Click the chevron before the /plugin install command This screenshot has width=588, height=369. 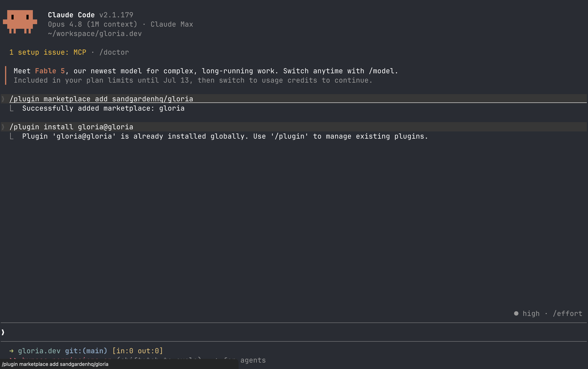[x=3, y=127]
